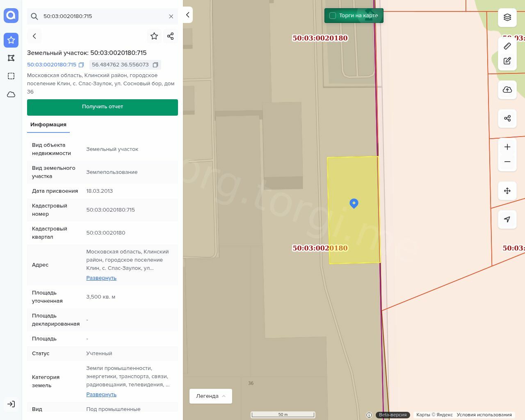Click the cloud upload icon on map
Image resolution: width=525 pixels, height=420 pixels.
coord(507,90)
